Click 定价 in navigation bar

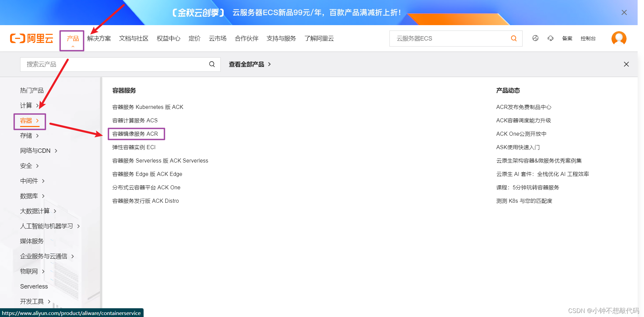[x=195, y=39]
